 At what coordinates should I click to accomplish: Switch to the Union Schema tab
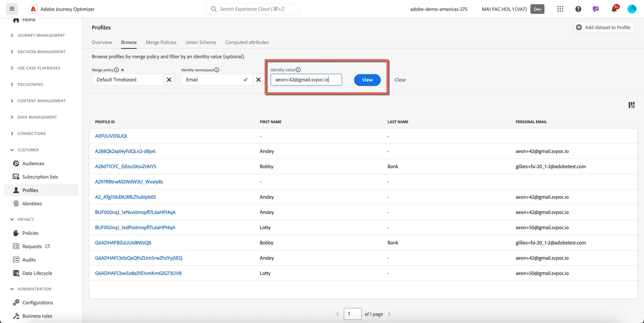[201, 42]
